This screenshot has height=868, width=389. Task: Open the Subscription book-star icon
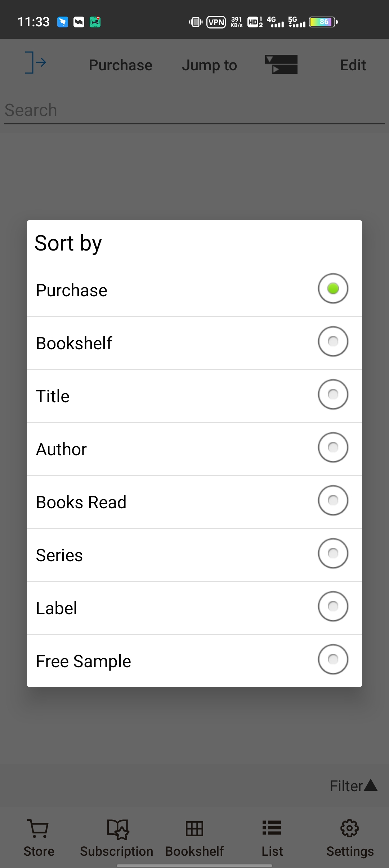[117, 828]
